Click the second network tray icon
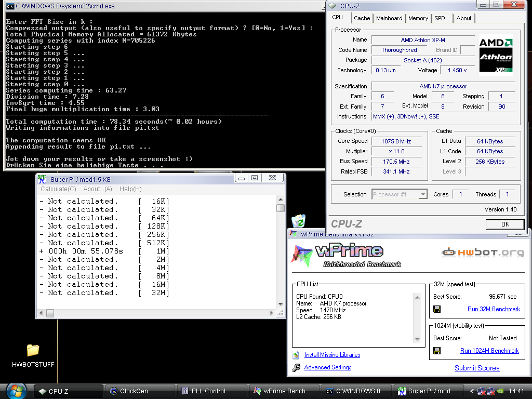Screen dimensions: 532x399 click(x=490, y=391)
